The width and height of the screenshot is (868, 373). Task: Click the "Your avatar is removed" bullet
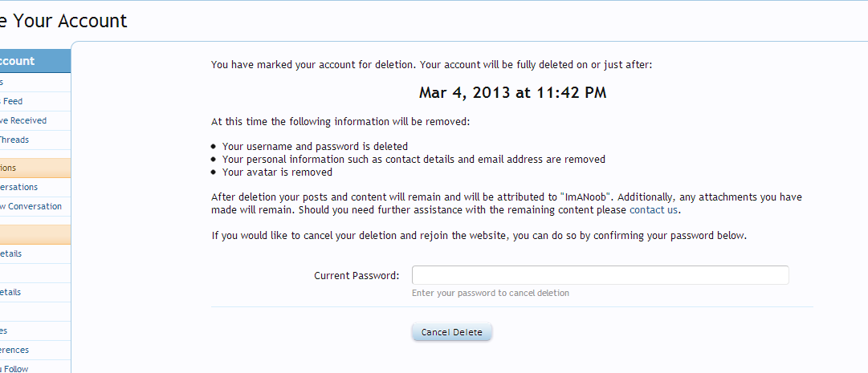click(x=277, y=172)
